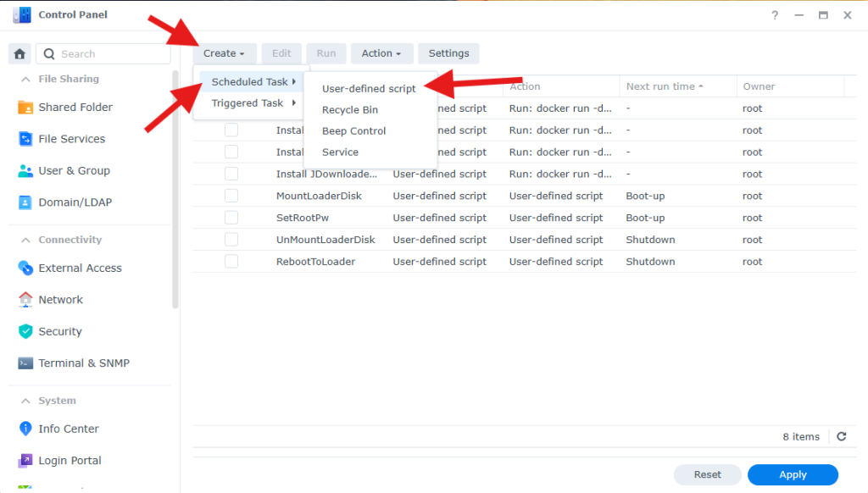Screen dimensions: 868x493
Task: Select the MountLoaderDisk task name
Action: [x=319, y=196]
